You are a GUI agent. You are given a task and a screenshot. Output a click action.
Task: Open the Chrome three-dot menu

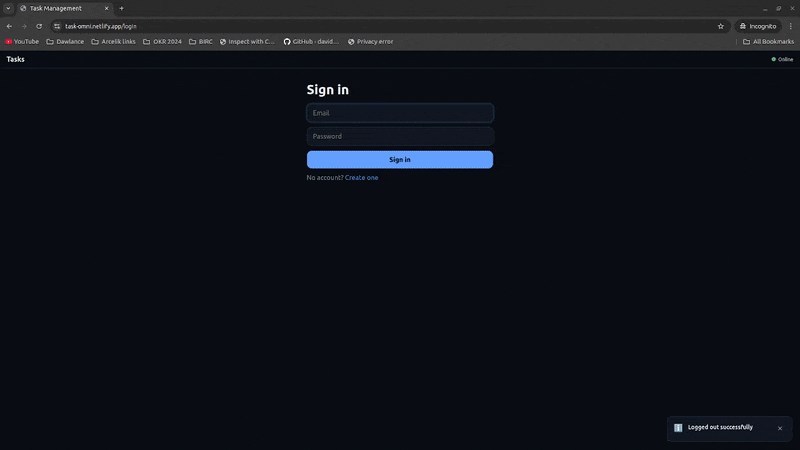click(x=791, y=26)
